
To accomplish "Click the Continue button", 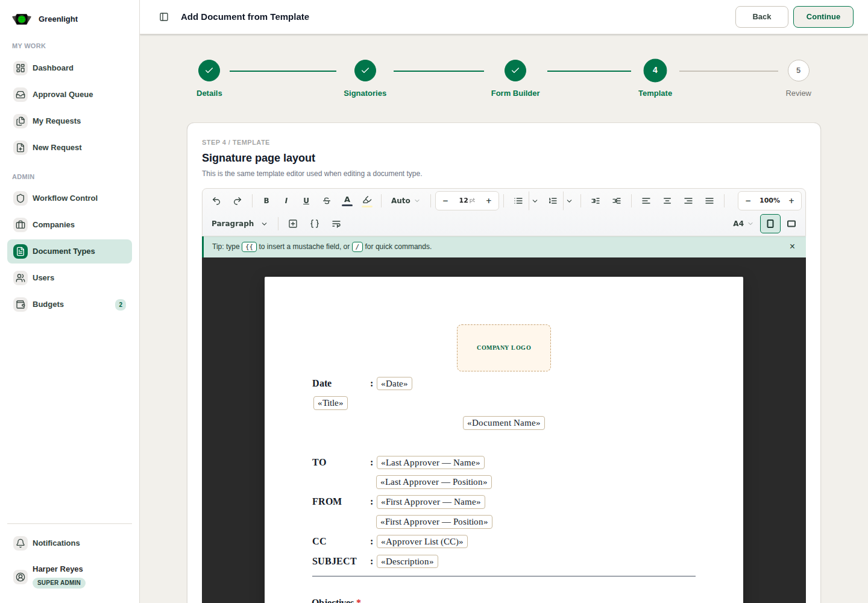I will pyautogui.click(x=823, y=17).
